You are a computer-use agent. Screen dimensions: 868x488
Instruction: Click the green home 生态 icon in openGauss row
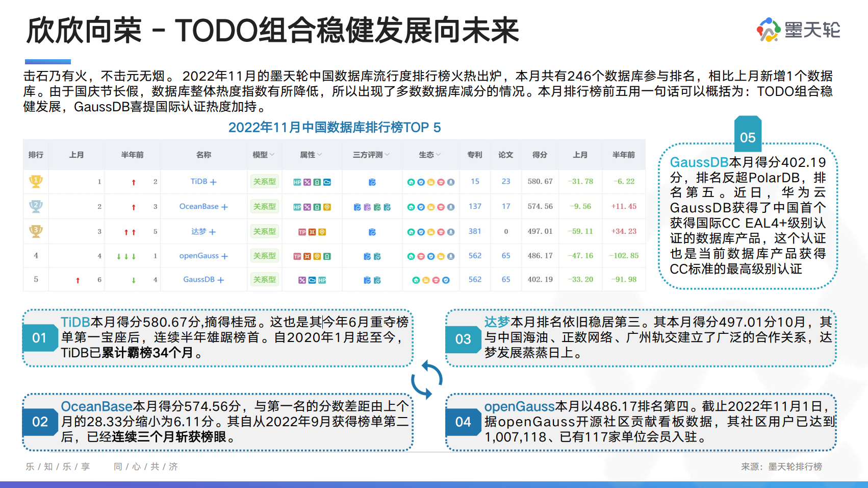click(x=411, y=257)
